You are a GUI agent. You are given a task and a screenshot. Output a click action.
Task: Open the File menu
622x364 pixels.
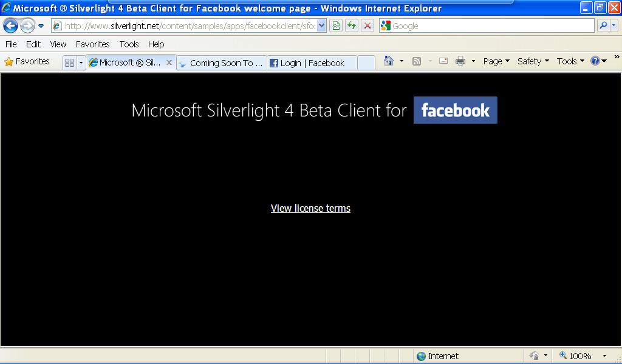11,44
